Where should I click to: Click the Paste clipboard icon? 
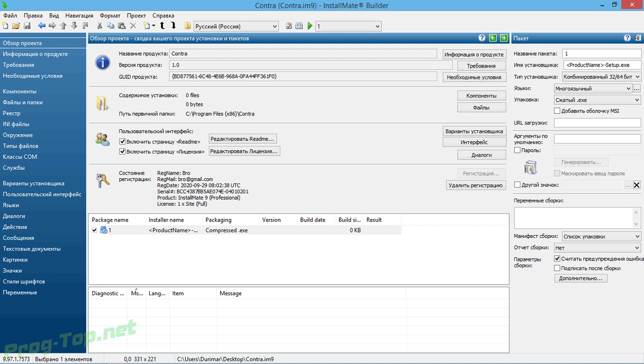pos(122,26)
